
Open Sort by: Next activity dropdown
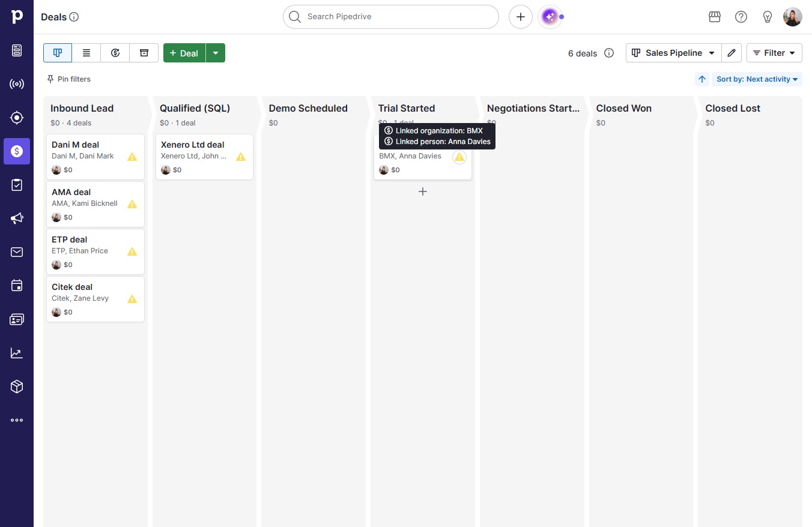coord(757,79)
